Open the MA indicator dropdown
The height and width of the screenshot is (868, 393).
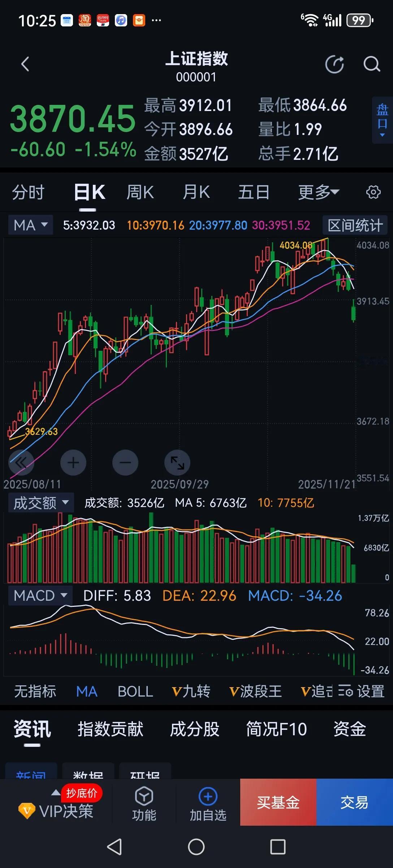pos(31,225)
